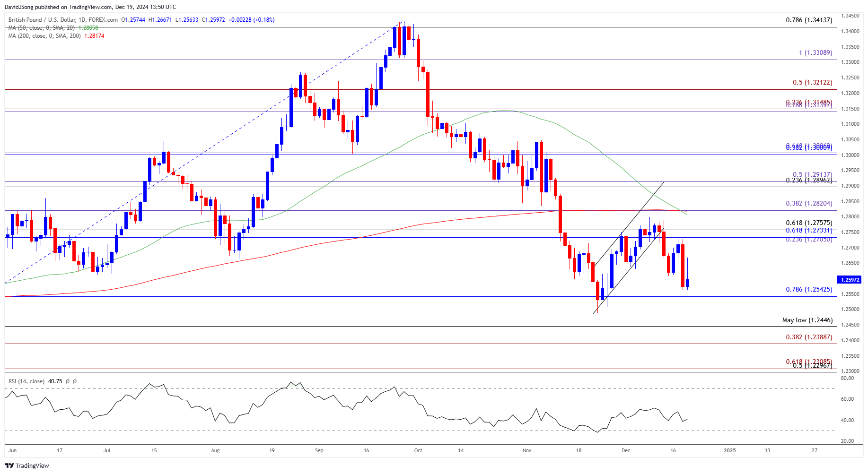Click the 1.34500 price axis label
The width and height of the screenshot is (868, 474).
(x=850, y=16)
